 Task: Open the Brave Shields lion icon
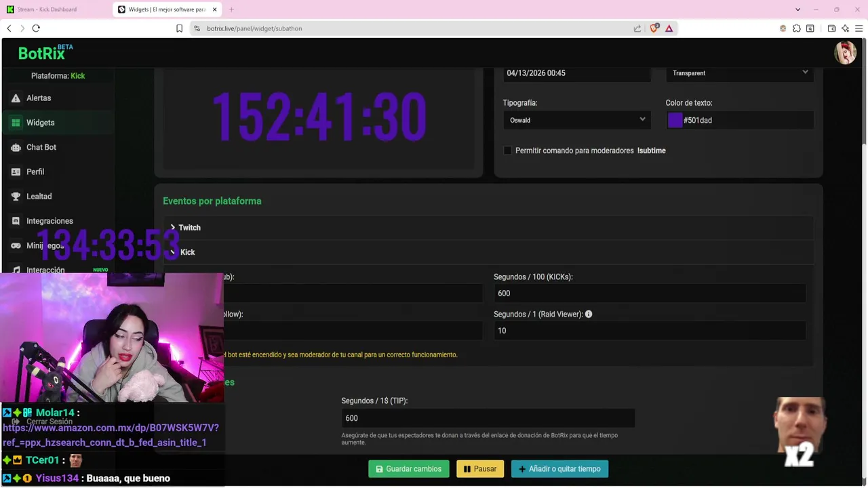655,28
